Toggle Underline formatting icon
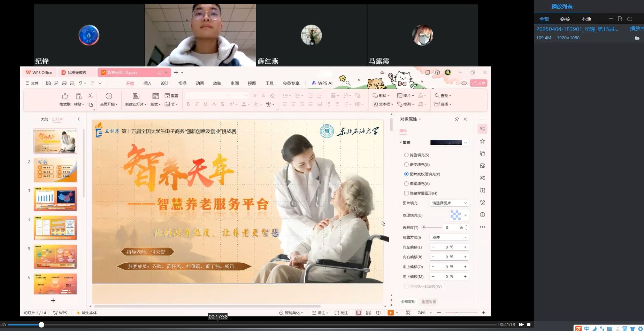Viewport: 644px width, 331px height. click(205, 104)
